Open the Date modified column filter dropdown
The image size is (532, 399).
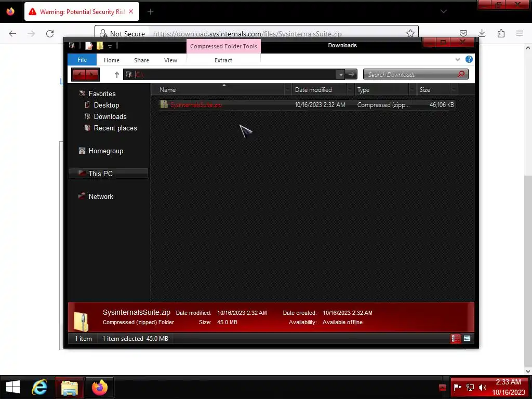350,89
